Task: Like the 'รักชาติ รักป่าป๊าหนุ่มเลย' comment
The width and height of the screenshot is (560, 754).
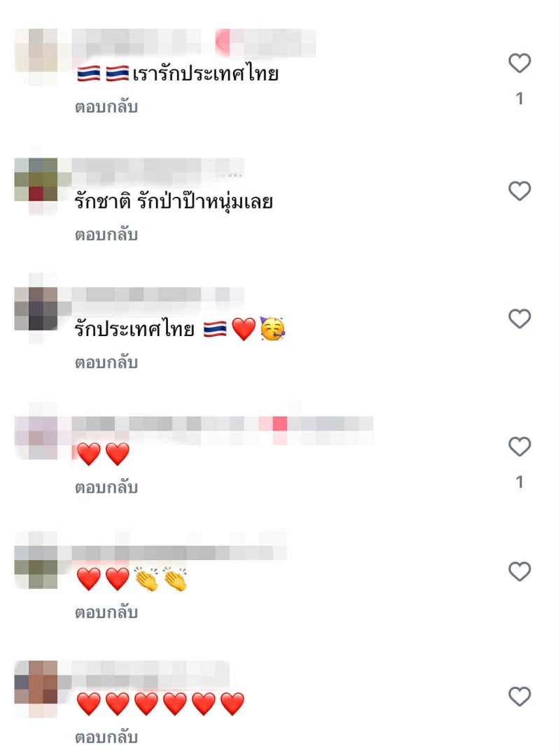Action: pyautogui.click(x=519, y=191)
